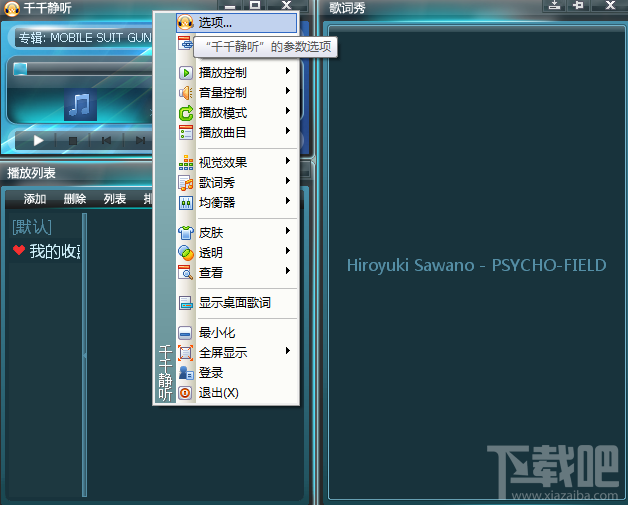Click the 删除 playlist button

[75, 199]
